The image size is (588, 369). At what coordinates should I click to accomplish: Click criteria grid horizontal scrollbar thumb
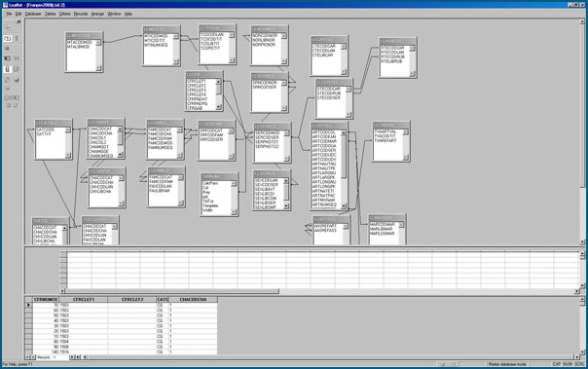(171, 291)
